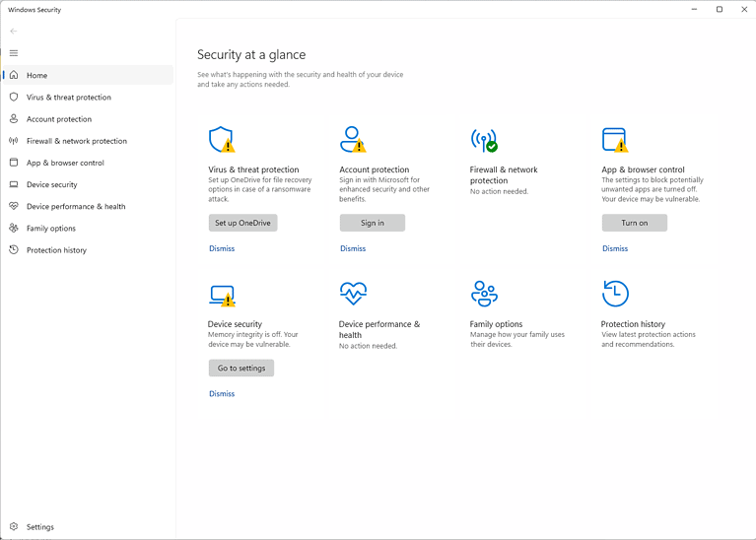Screen dimensions: 756x540
Task: Select Family options in sidebar
Action: coord(89,228)
